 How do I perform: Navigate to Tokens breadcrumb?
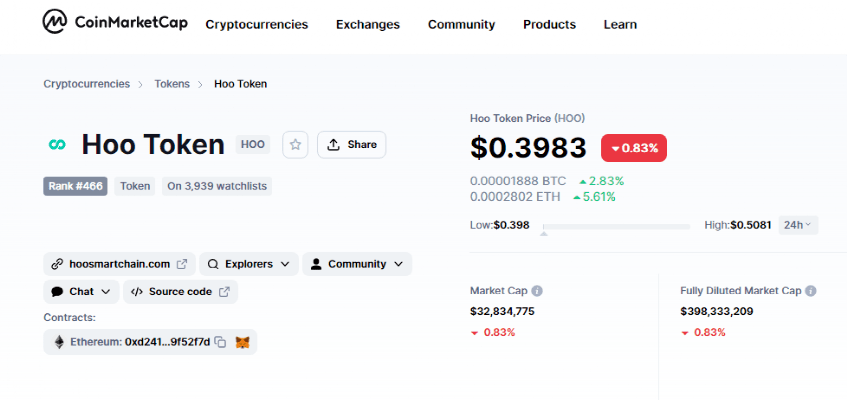[171, 84]
